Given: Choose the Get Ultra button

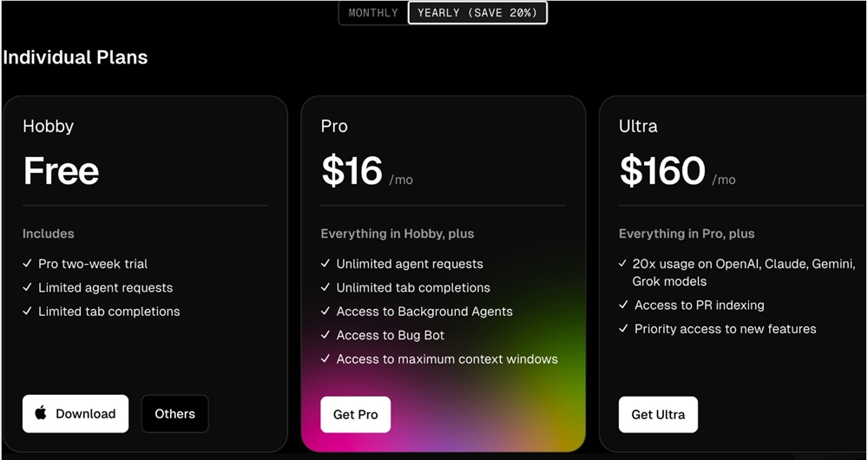Looking at the screenshot, I should (658, 415).
